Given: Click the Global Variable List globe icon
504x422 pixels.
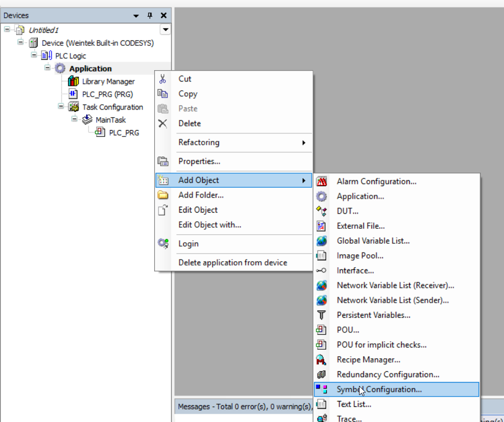Looking at the screenshot, I should point(322,241).
